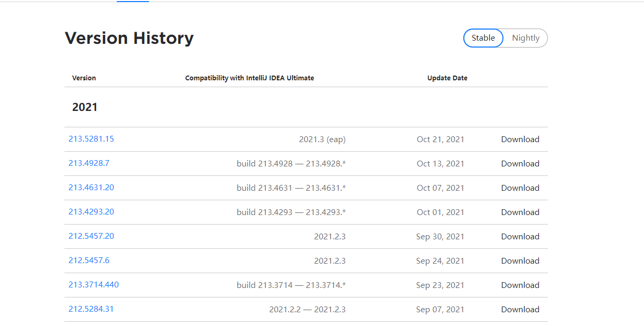Sort by the Update Date column header
644x326 pixels.
tap(447, 78)
